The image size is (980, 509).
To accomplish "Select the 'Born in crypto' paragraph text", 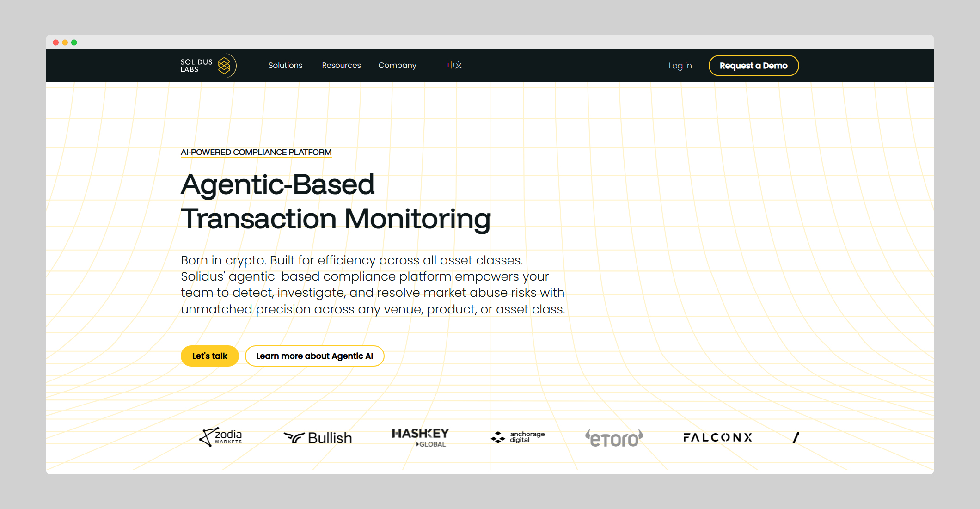I will click(373, 285).
